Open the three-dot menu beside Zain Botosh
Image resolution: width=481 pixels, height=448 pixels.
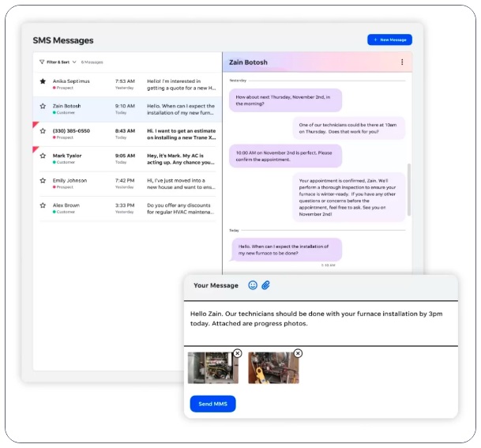401,62
